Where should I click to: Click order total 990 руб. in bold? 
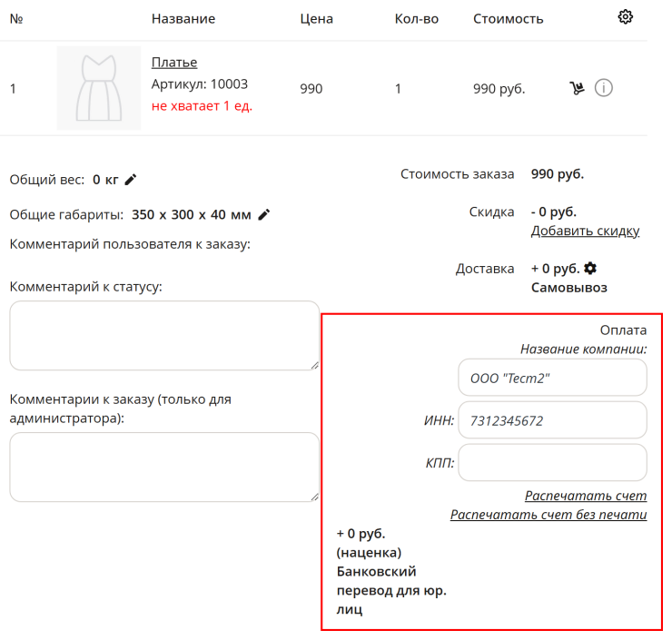click(x=558, y=174)
